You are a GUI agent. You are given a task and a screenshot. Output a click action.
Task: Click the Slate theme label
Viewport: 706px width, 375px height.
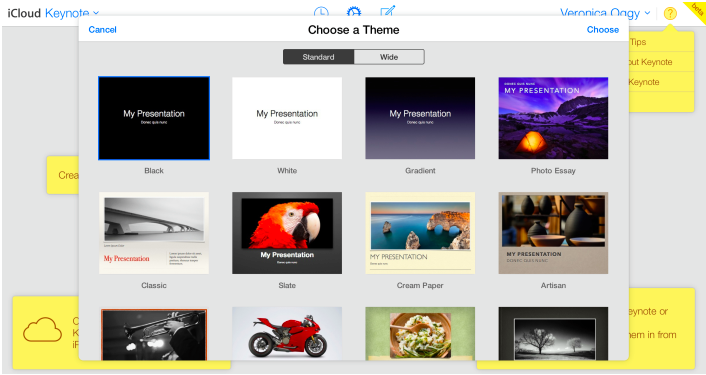point(287,285)
